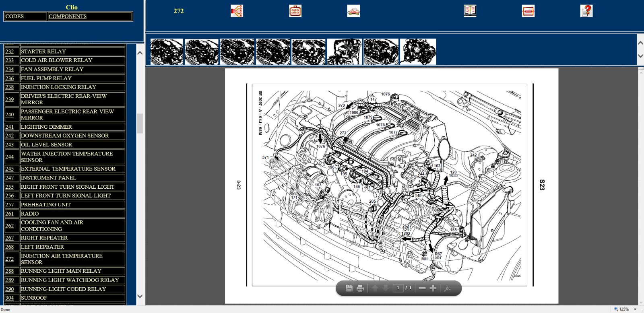Screen dimensions: 644x313
Task: Open code 261 link
Action: point(9,214)
